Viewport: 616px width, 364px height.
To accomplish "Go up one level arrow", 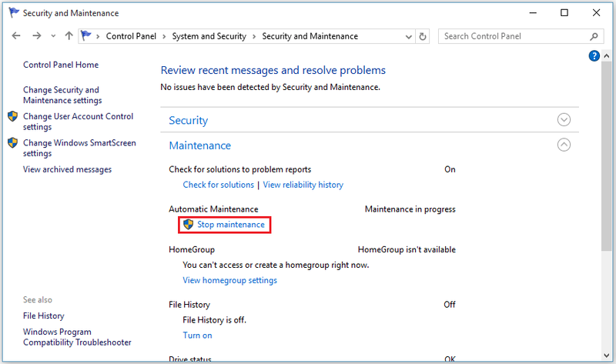I will pyautogui.click(x=69, y=35).
